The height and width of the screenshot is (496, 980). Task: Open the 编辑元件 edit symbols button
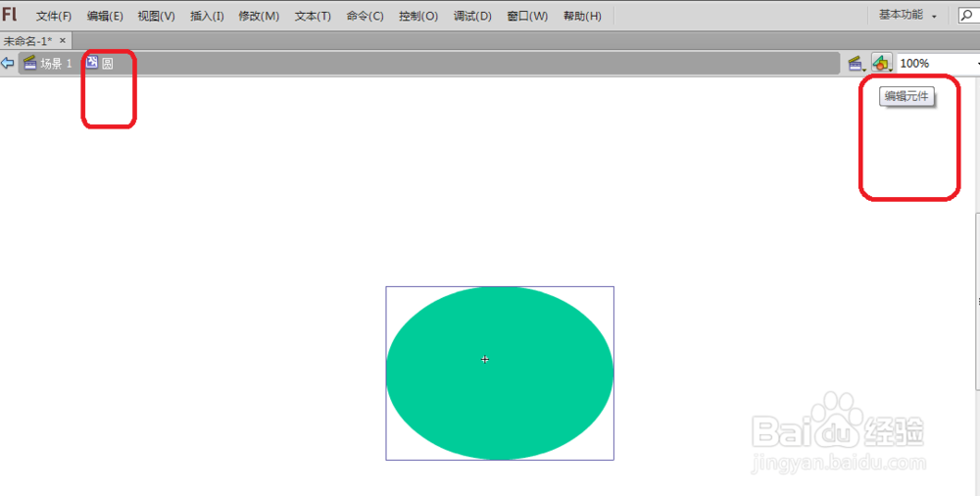point(882,63)
